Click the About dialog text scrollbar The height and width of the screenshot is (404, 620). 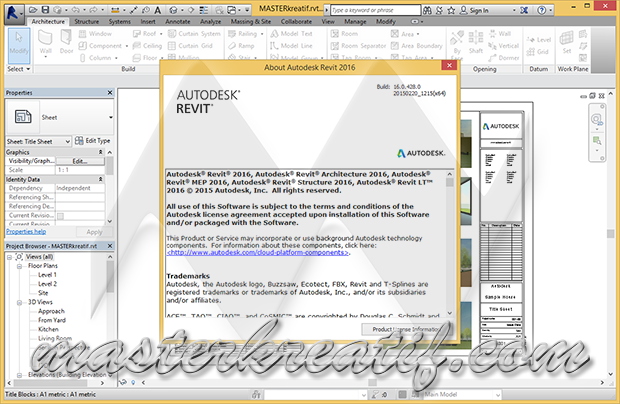pos(450,243)
